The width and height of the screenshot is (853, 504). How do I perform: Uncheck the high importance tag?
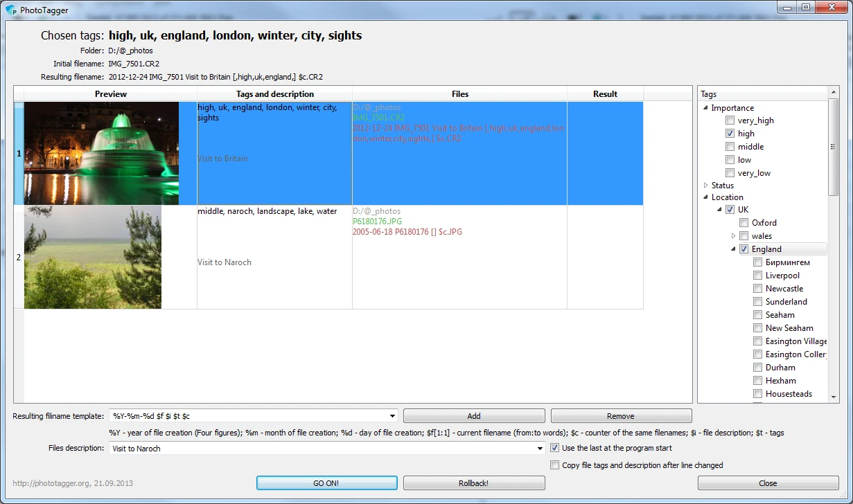click(x=730, y=134)
